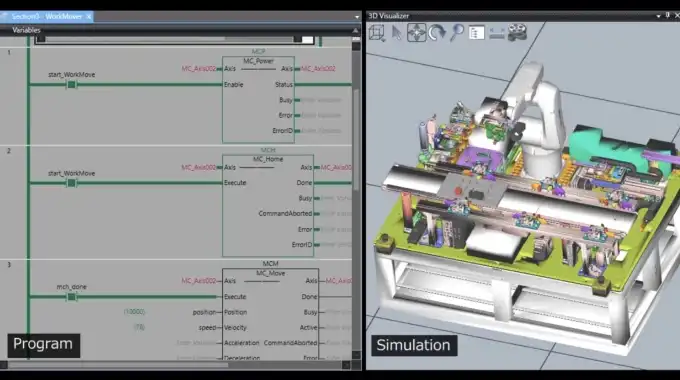Click the Status output pin of MC_Power
The image size is (680, 380).
(x=284, y=85)
